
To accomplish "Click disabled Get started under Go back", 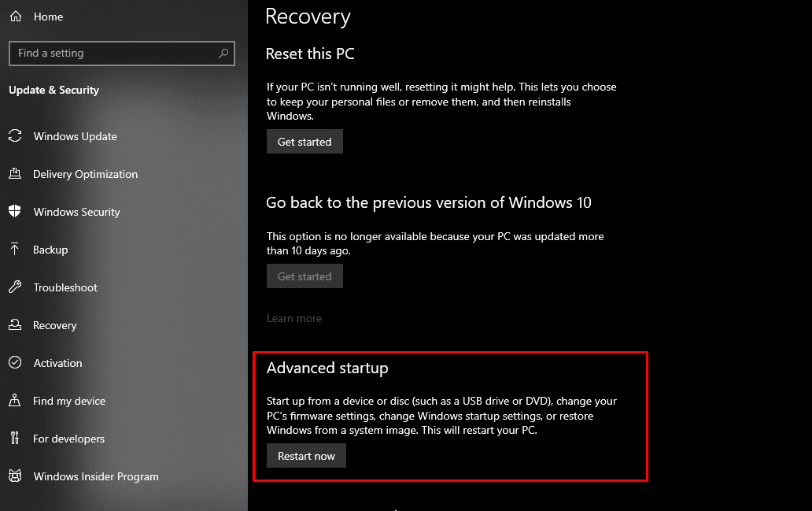I will click(304, 276).
